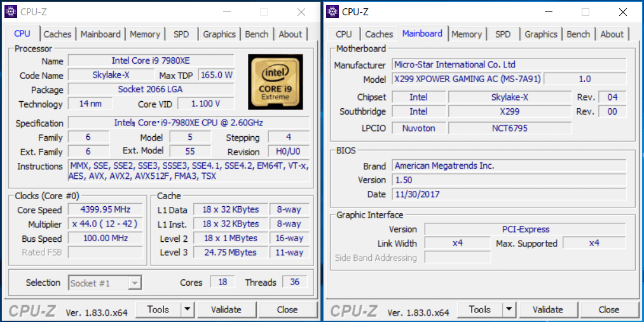Viewport: 644px width, 322px height.
Task: Click the Specification field i9-7980XE CPU @ 2.60GHz
Action: 189,123
